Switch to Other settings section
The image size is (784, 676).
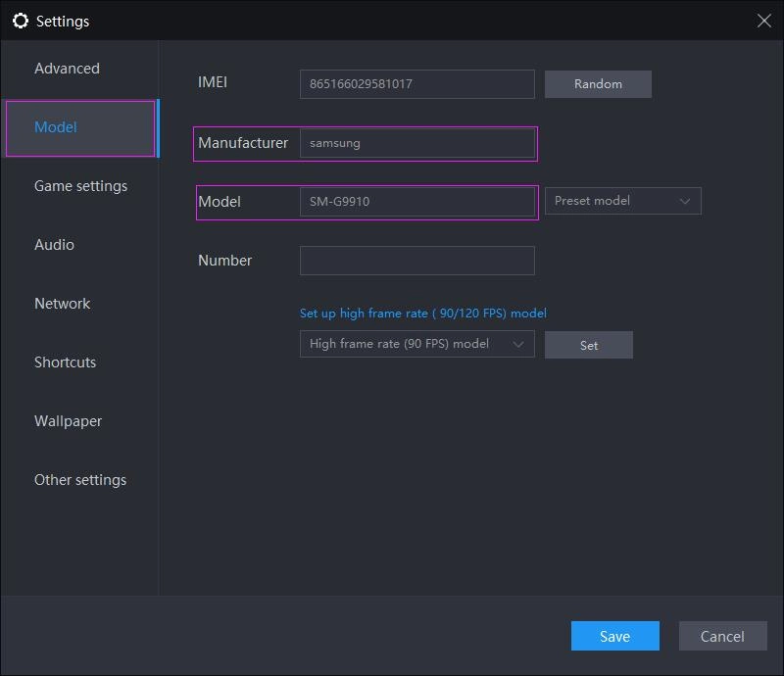click(x=81, y=479)
